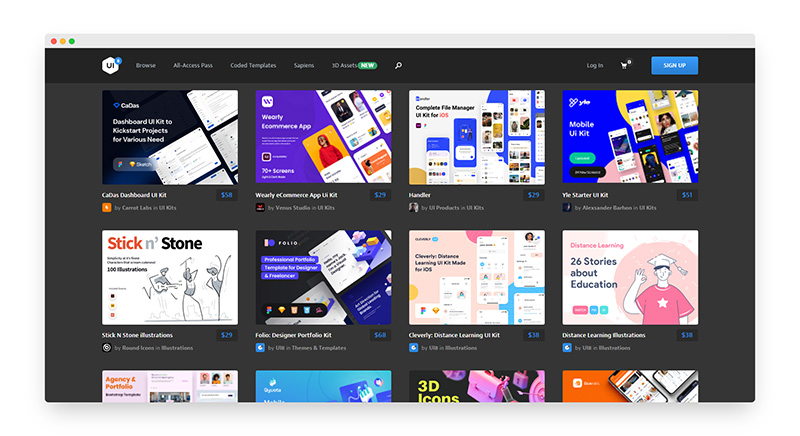Viewport: 800px width, 436px height.
Task: Click the $51 price on Yle
Action: (x=687, y=195)
